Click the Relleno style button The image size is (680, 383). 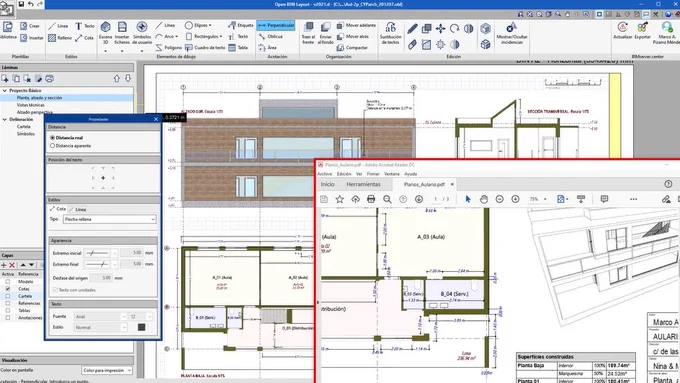tap(60, 38)
